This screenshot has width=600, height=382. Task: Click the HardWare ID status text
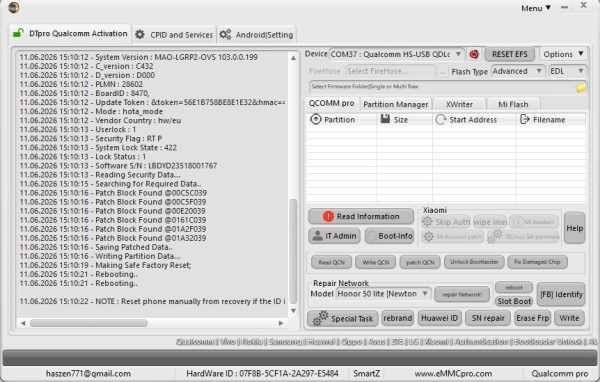tap(262, 373)
